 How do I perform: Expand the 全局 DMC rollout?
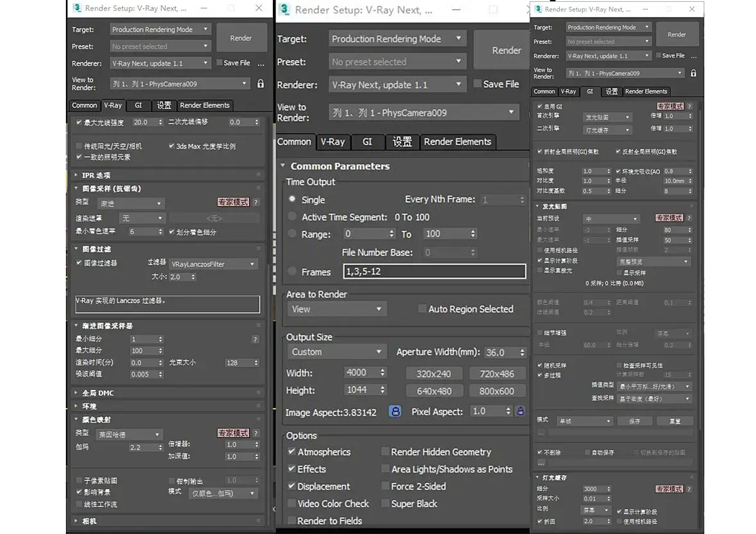tap(76, 392)
